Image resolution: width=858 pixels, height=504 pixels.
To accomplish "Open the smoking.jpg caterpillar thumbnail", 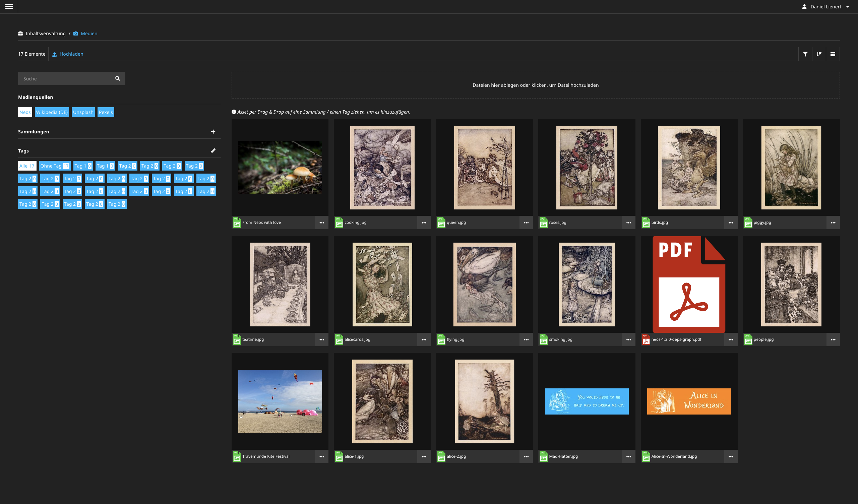I will tap(587, 285).
